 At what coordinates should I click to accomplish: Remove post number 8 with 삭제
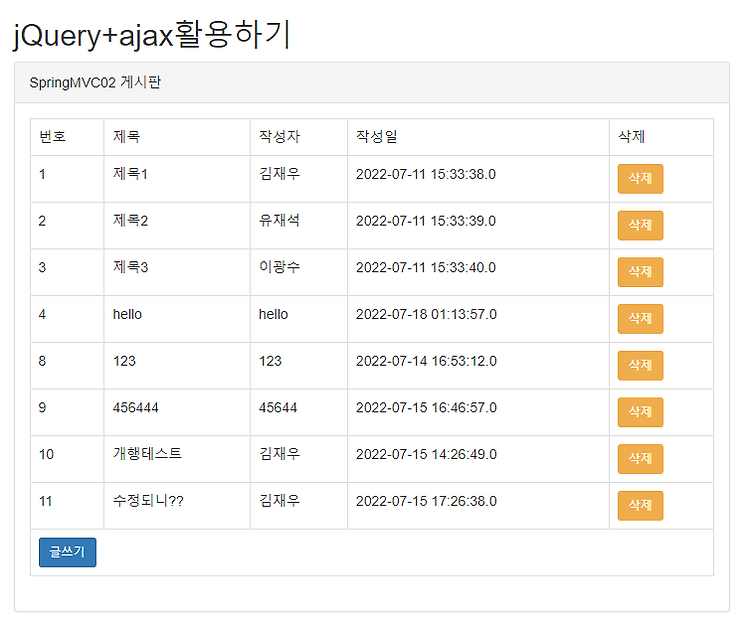click(640, 365)
